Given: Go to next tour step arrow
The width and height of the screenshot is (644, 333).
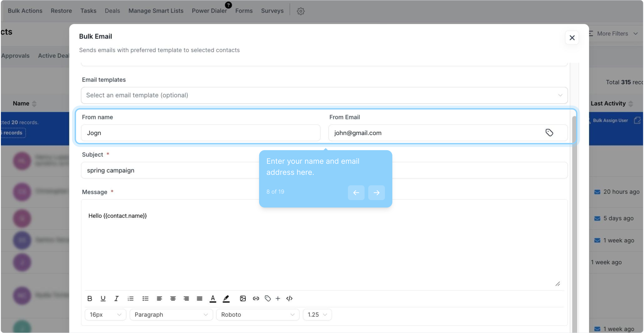Looking at the screenshot, I should (x=376, y=193).
